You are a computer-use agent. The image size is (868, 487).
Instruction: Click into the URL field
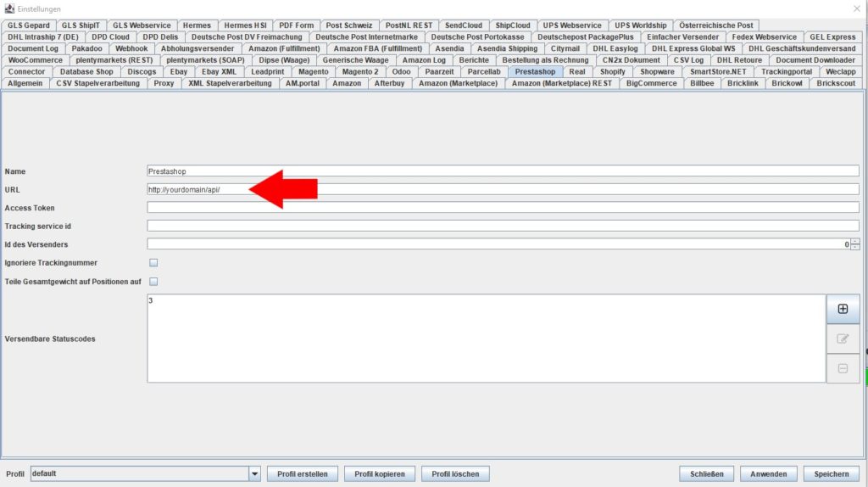tap(503, 189)
